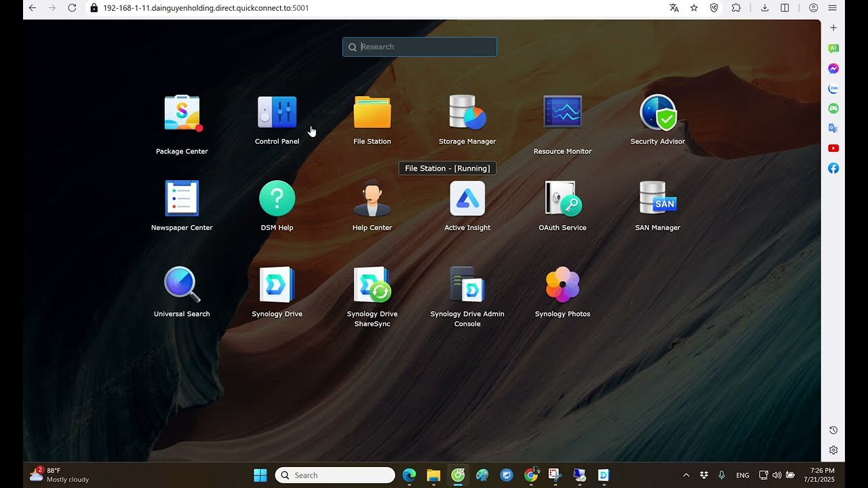Open File Explorer from taskbar
Image resolution: width=868 pixels, height=488 pixels.
pyautogui.click(x=433, y=475)
